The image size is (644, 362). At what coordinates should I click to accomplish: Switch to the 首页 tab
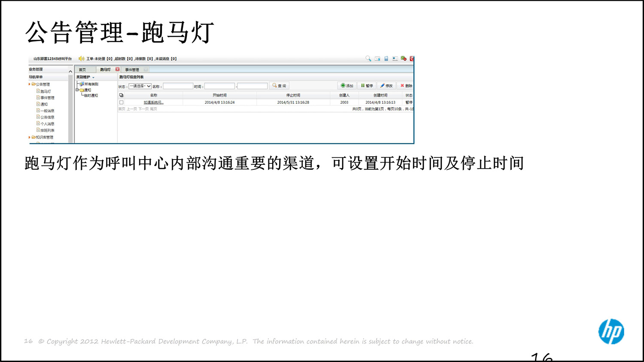83,69
